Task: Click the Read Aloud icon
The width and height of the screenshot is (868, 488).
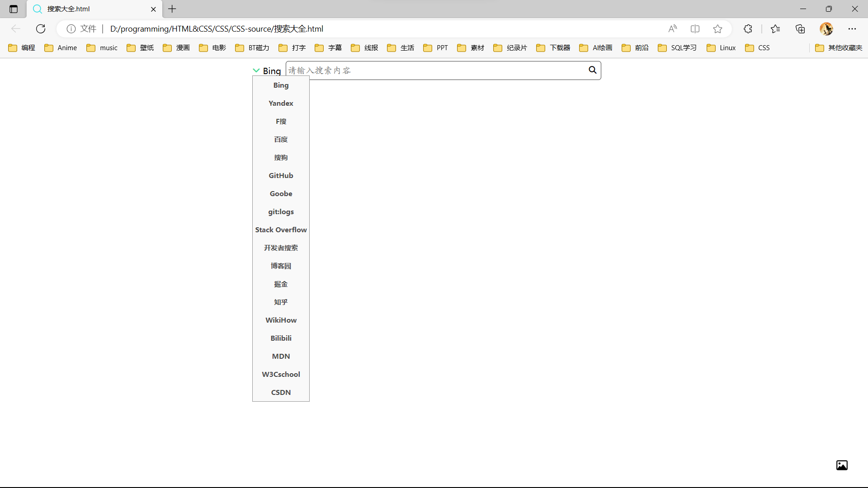Action: tap(673, 29)
